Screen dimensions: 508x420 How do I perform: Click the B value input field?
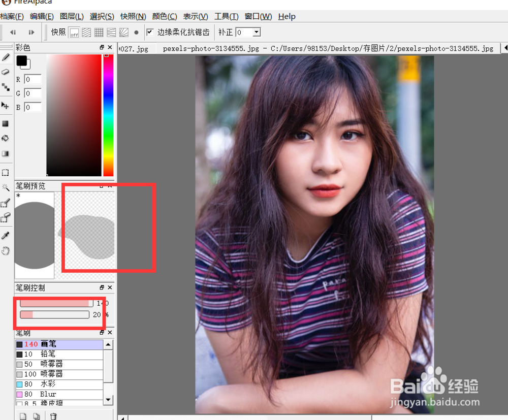[33, 107]
